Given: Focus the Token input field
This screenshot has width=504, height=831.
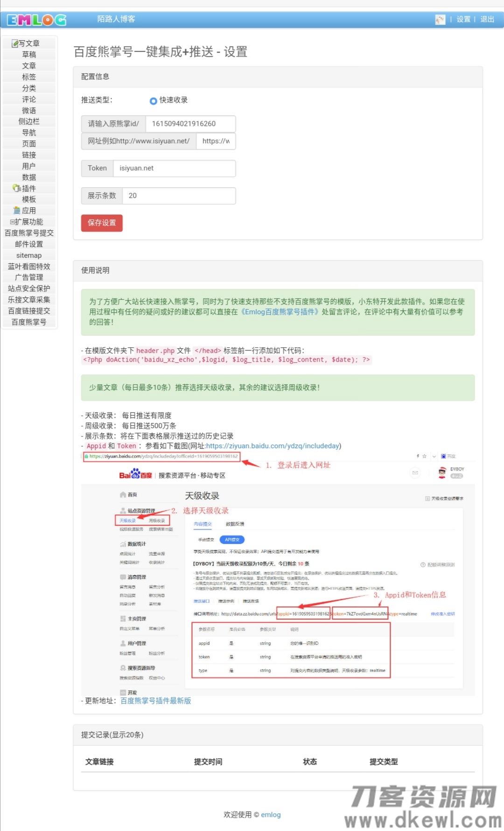Looking at the screenshot, I should (x=174, y=168).
